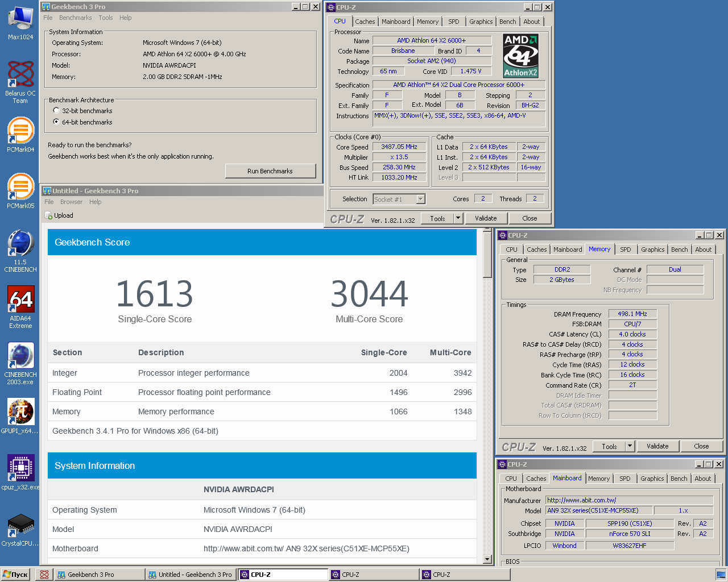Viewport: 728px width, 582px height.
Task: Switch to Caches tab in CPU-Z CPU window
Action: coord(365,22)
